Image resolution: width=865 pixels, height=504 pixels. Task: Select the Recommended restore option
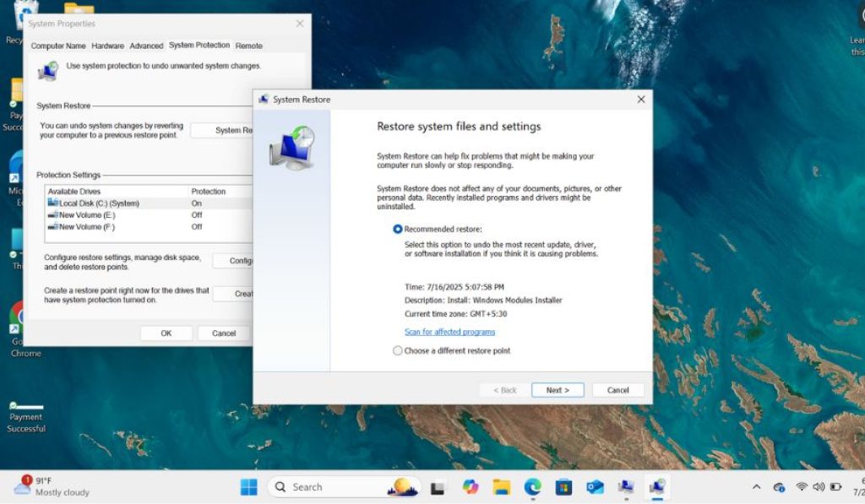click(438, 229)
